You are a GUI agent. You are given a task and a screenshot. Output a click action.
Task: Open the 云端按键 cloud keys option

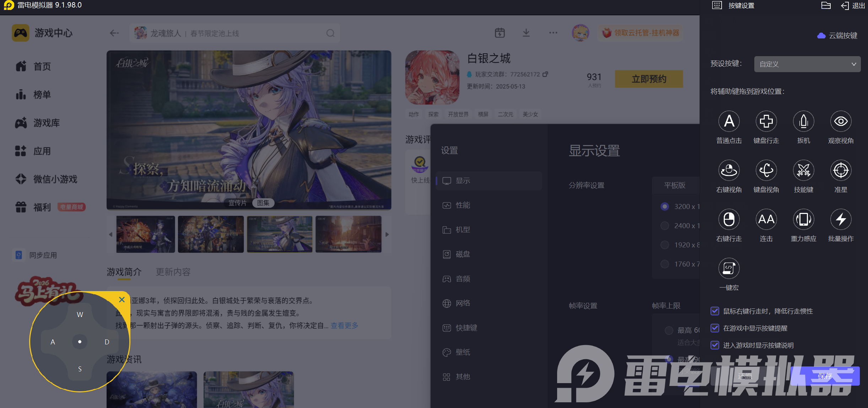[x=837, y=36]
